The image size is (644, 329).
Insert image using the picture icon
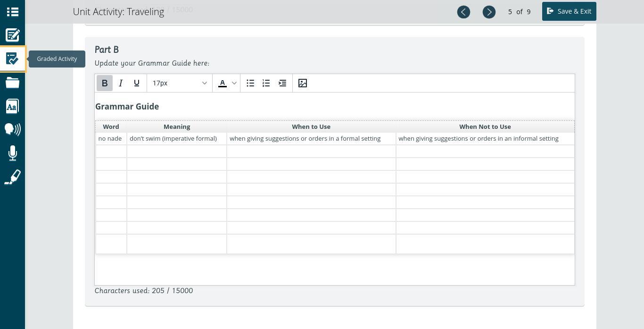(303, 83)
